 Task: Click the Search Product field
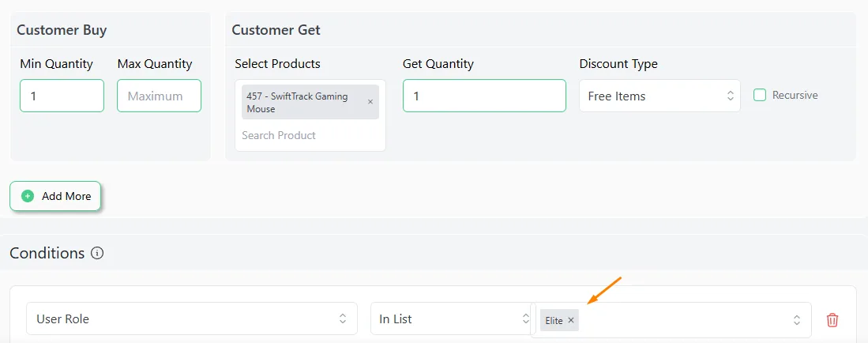(310, 135)
